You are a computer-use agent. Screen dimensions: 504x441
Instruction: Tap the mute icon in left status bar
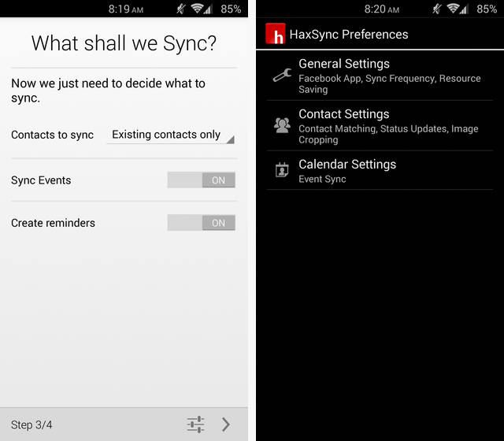(181, 9)
